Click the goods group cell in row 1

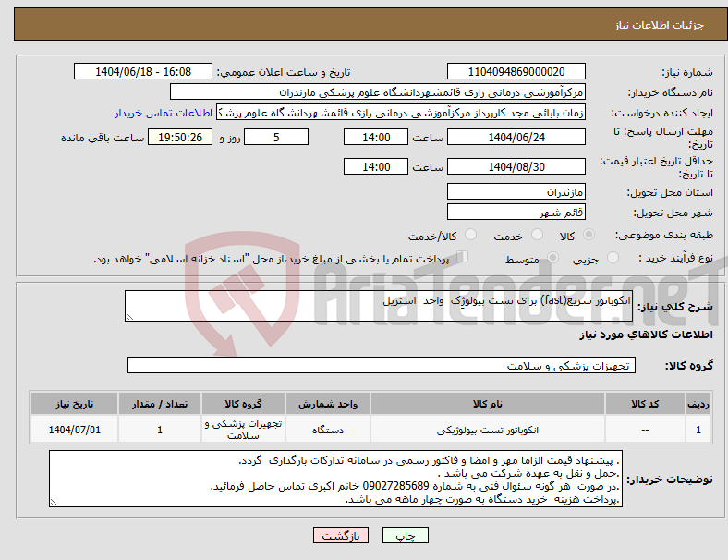[x=243, y=430]
